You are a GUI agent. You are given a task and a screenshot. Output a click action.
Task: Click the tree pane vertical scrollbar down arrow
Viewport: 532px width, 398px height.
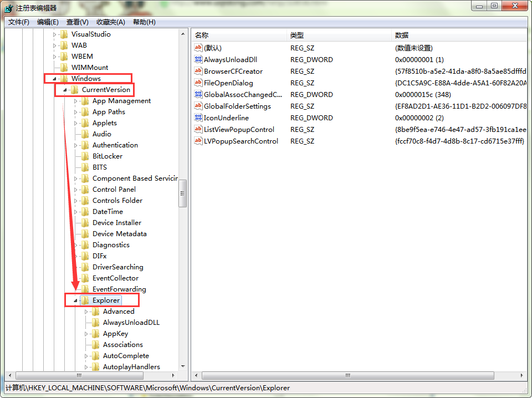183,366
